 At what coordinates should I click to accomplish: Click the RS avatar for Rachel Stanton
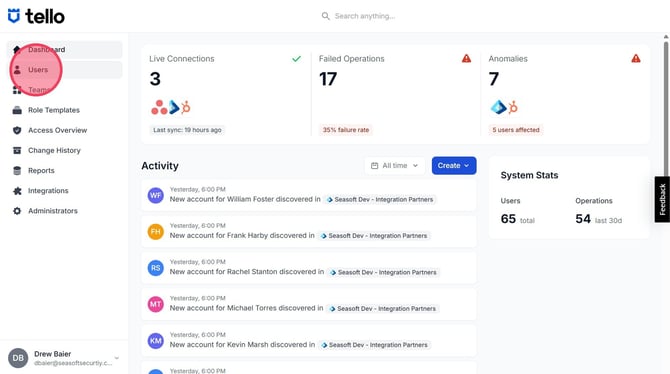point(156,268)
